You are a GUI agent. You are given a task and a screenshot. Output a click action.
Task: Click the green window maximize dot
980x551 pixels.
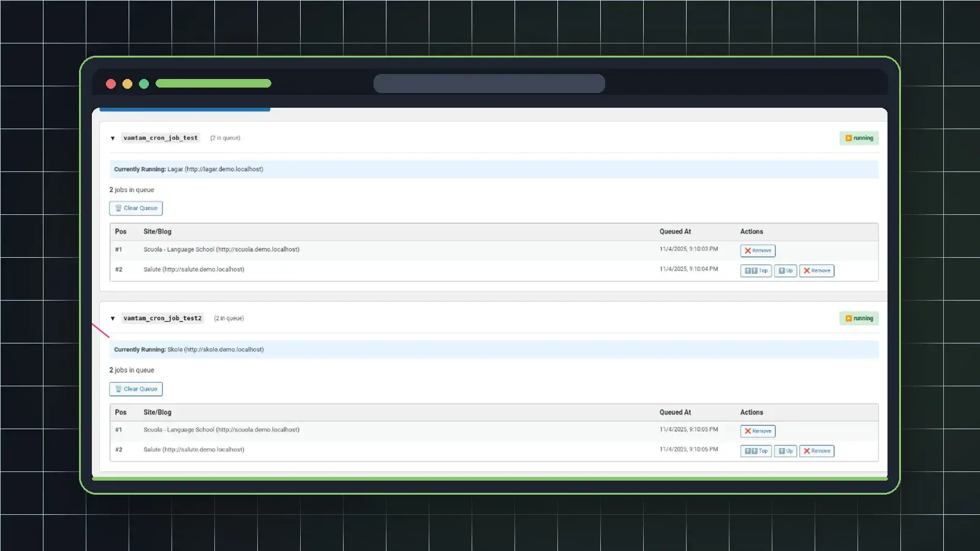[x=144, y=84]
